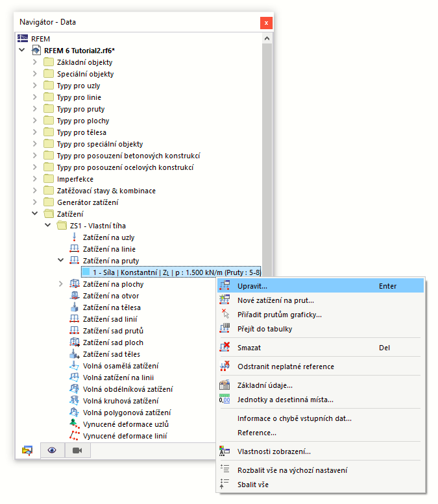Click the Přejít do tabulky table icon
Screen dimensions: 438x504
(x=225, y=328)
